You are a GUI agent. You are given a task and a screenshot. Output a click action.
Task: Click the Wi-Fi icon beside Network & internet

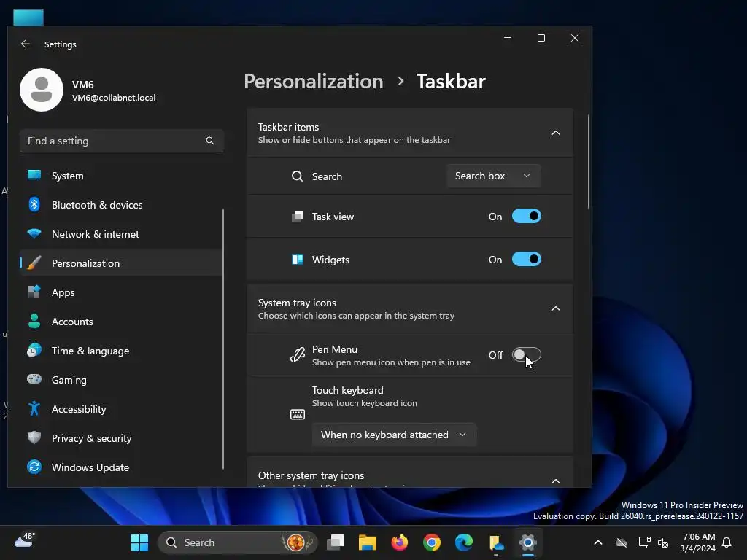(x=34, y=234)
